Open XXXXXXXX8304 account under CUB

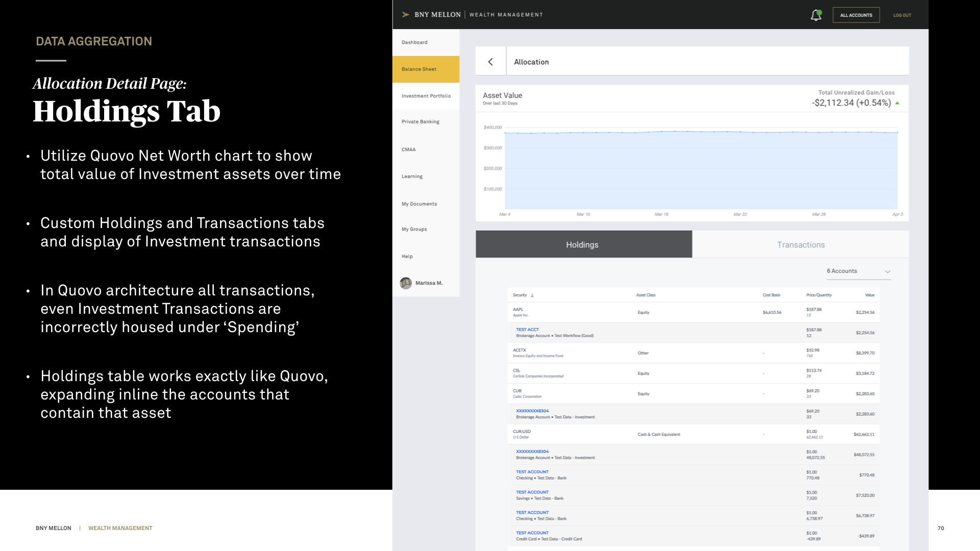coord(532,411)
